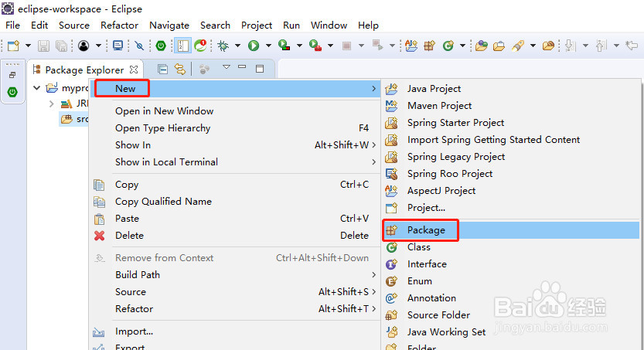Viewport: 644px width, 350px height.
Task: Choose Import... in the context menu
Action: click(235, 331)
